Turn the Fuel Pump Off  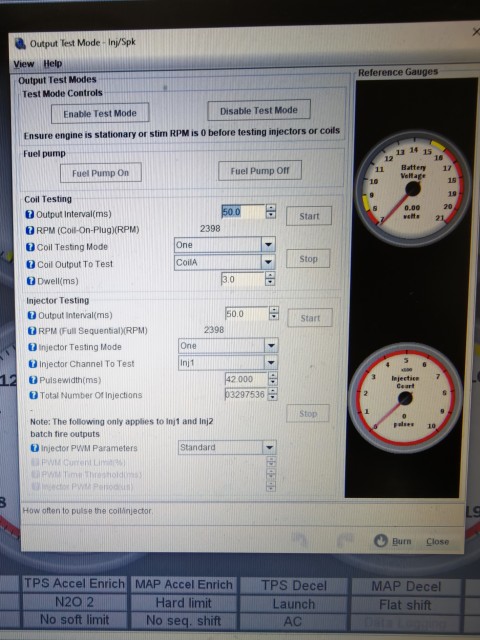pyautogui.click(x=260, y=171)
